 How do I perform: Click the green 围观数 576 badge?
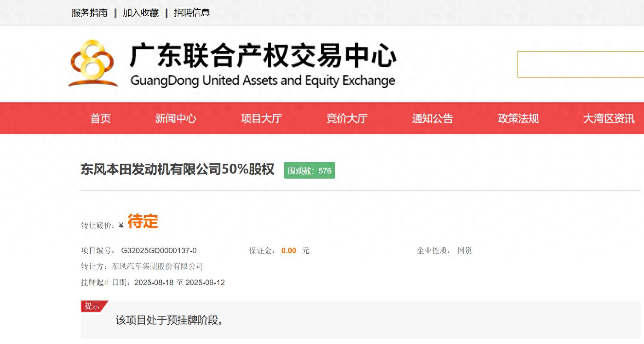point(310,171)
